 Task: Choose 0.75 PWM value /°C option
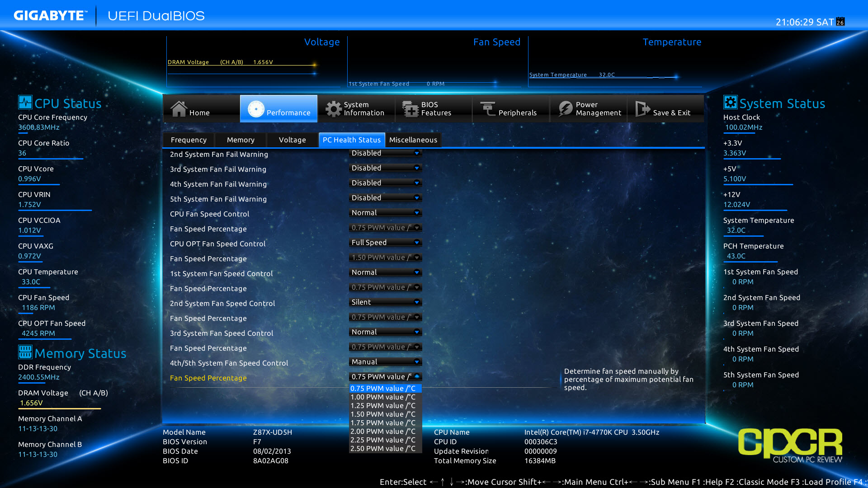(x=385, y=389)
